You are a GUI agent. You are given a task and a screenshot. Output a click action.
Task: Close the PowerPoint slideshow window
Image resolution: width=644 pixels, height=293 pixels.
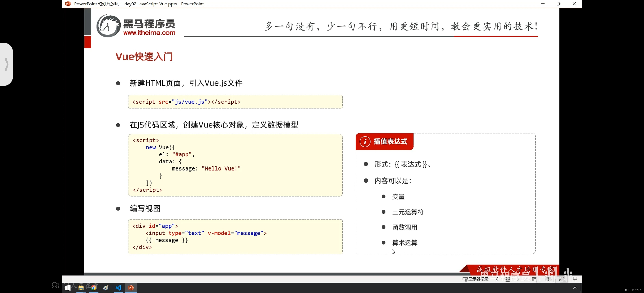point(574,4)
